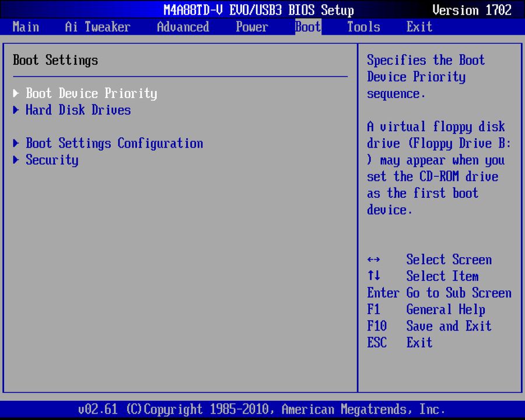Expand the Security submenu arrow
This screenshot has height=420, width=525.
point(16,160)
